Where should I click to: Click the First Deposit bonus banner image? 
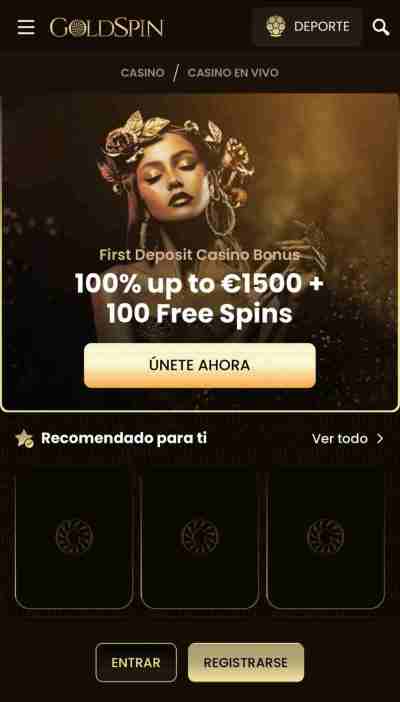(200, 252)
